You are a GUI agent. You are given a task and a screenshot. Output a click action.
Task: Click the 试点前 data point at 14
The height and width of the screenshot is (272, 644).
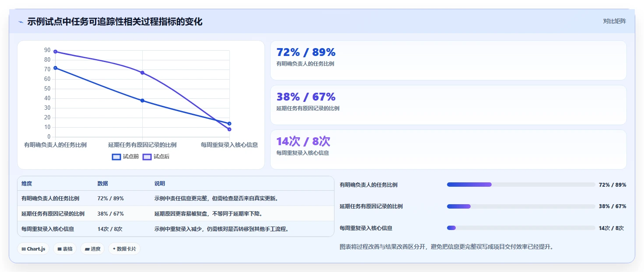229,123
